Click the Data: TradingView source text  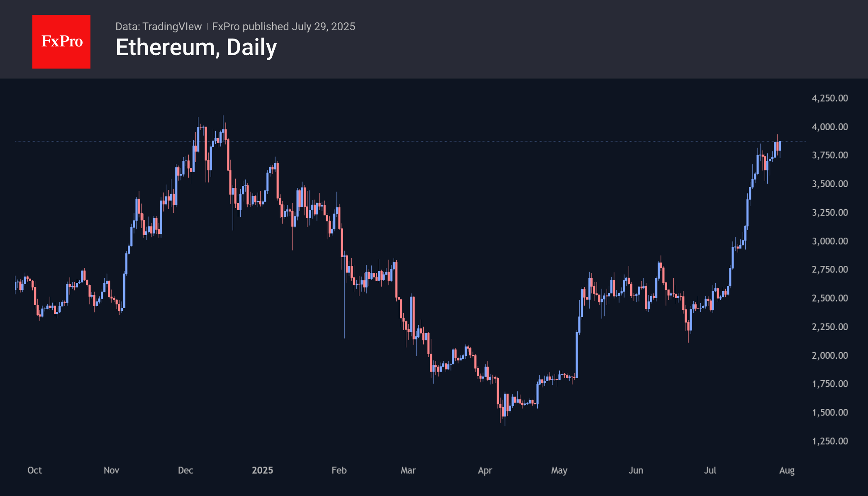pos(158,27)
